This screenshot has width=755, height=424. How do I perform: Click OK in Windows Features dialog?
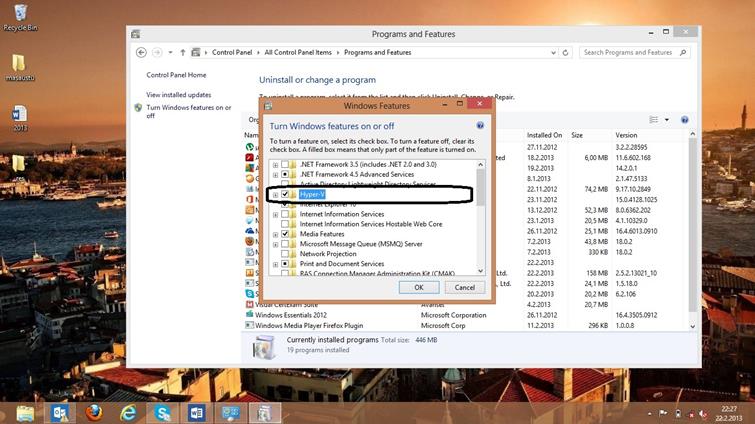419,287
